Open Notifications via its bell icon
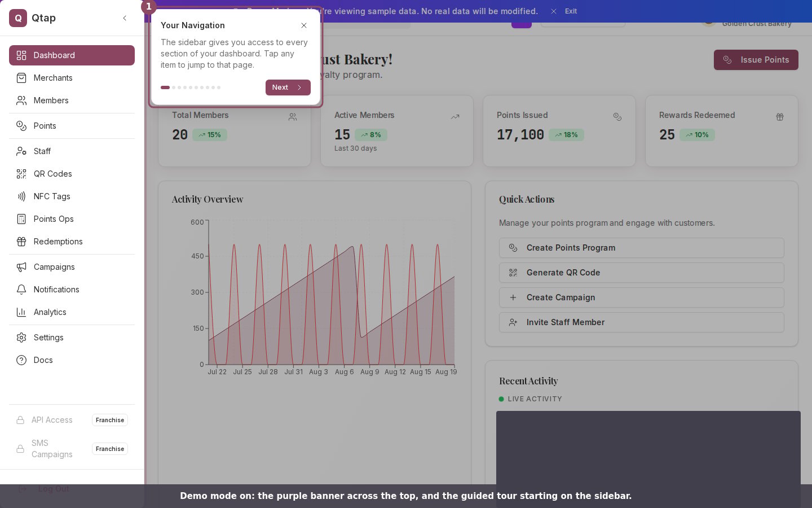Viewport: 812px width, 508px height. [x=21, y=290]
